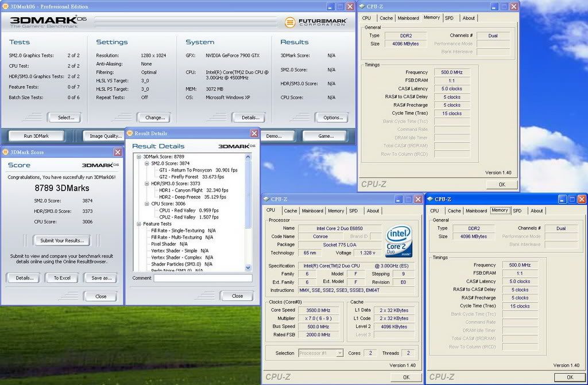The image size is (588, 385).
Task: Click the Comment input field
Action: [x=203, y=278]
